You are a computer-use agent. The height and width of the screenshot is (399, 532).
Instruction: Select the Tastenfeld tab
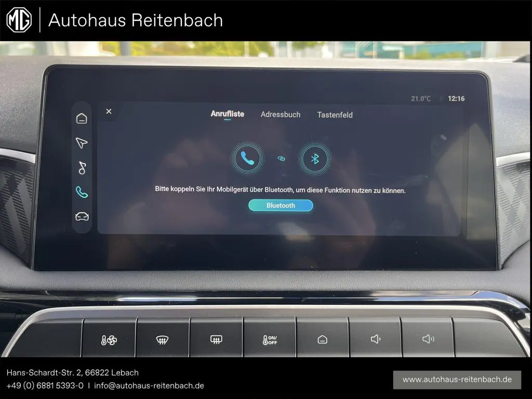(x=335, y=115)
